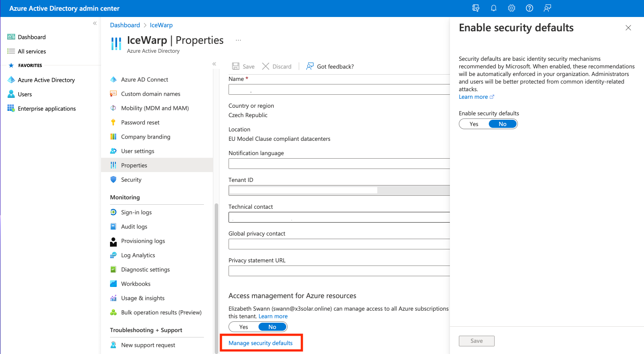Click the Technical contact field
The width and height of the screenshot is (644, 354).
tap(339, 217)
